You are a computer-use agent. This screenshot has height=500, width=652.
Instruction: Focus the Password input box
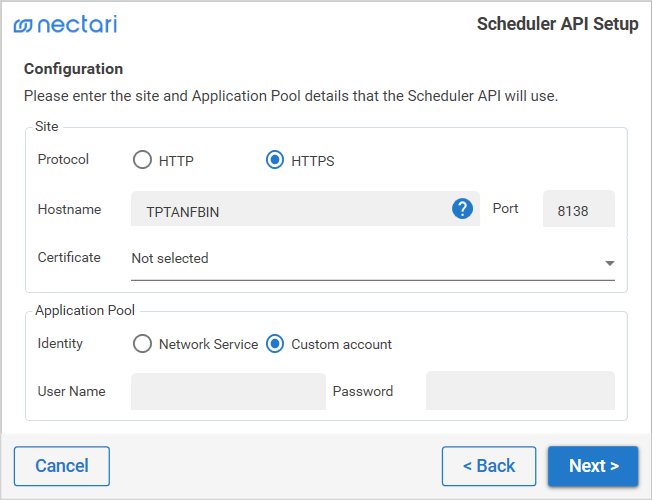click(520, 391)
